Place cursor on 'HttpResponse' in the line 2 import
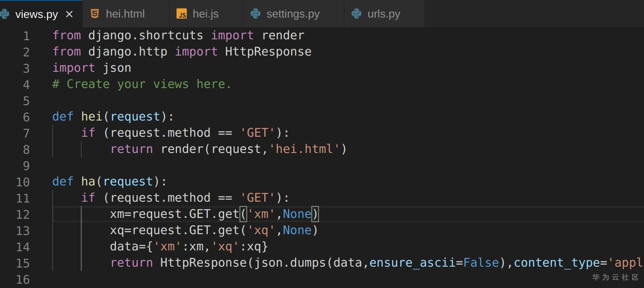The width and height of the screenshot is (644, 288). click(x=268, y=52)
